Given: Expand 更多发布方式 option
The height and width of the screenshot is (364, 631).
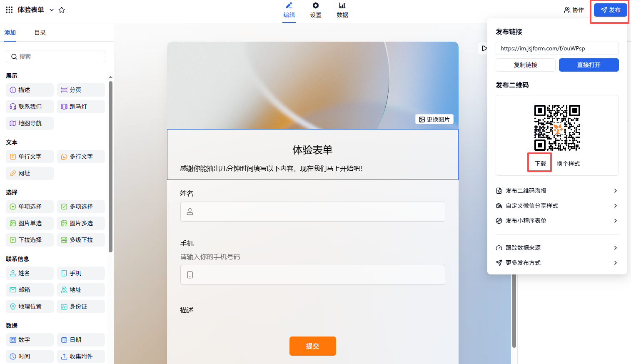Looking at the screenshot, I should [557, 263].
